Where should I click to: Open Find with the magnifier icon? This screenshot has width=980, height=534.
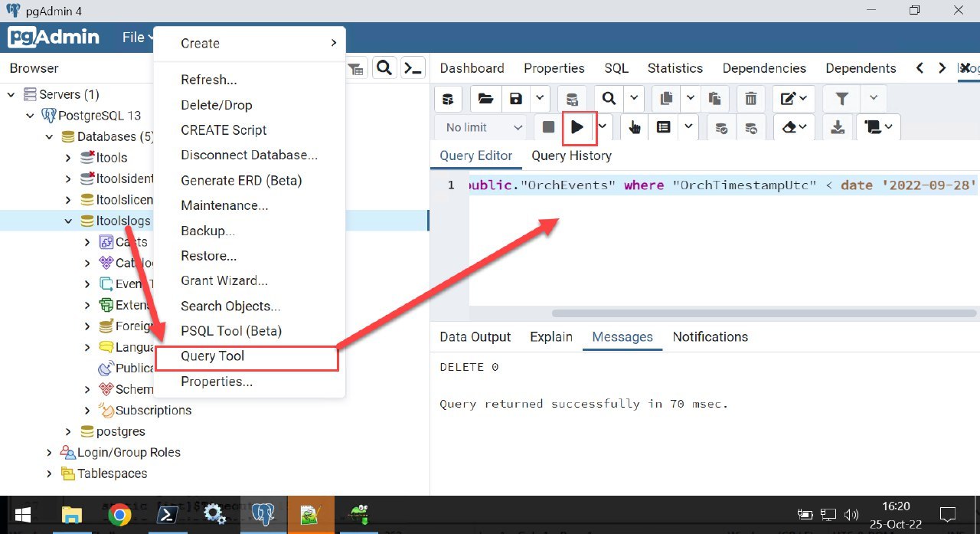coord(609,98)
